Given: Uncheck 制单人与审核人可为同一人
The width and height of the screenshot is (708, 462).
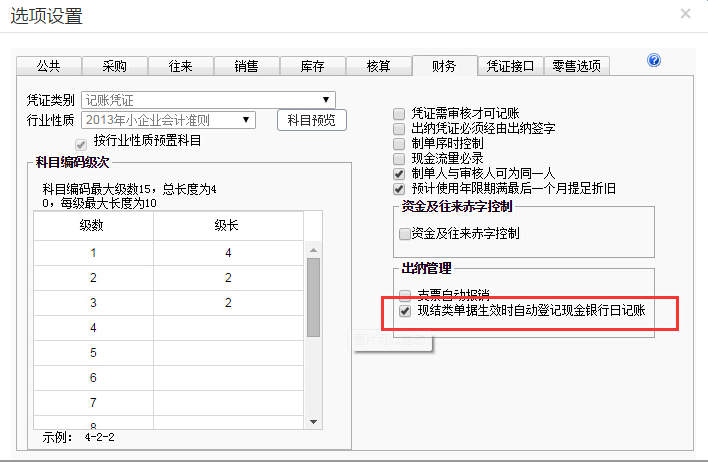Looking at the screenshot, I should tap(400, 174).
